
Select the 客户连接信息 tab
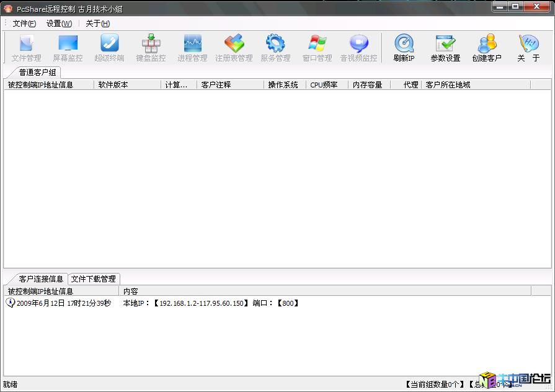[41, 279]
